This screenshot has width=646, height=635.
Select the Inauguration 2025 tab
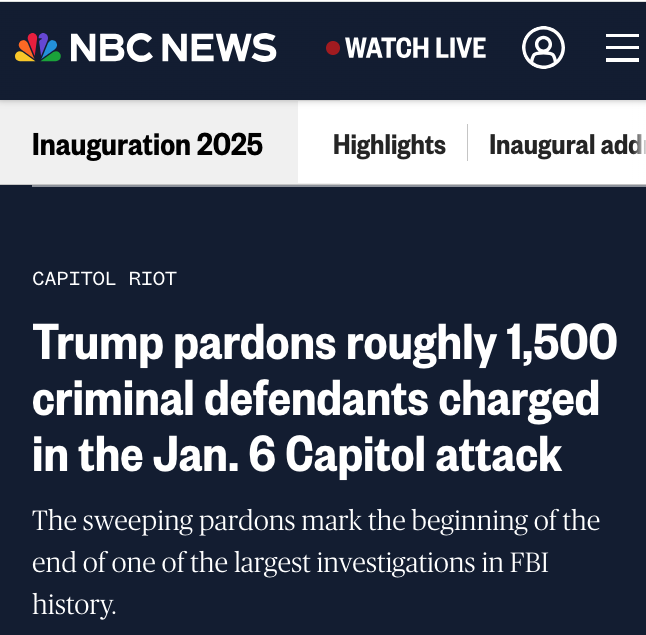[147, 145]
